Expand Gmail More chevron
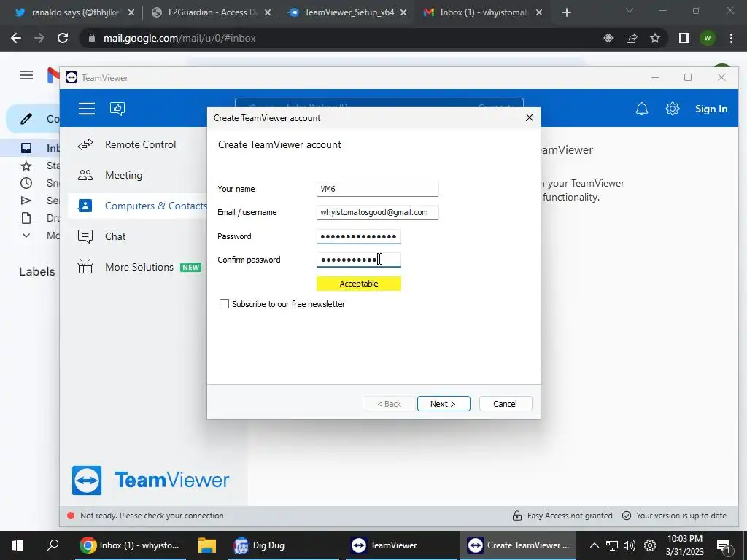This screenshot has height=560, width=747. (26, 236)
